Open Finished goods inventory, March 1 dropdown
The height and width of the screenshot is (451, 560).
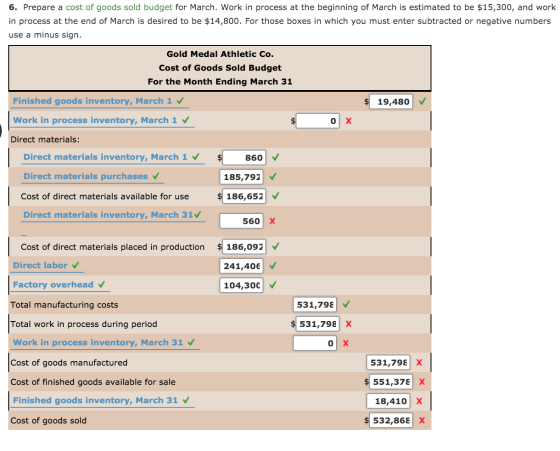[x=99, y=101]
